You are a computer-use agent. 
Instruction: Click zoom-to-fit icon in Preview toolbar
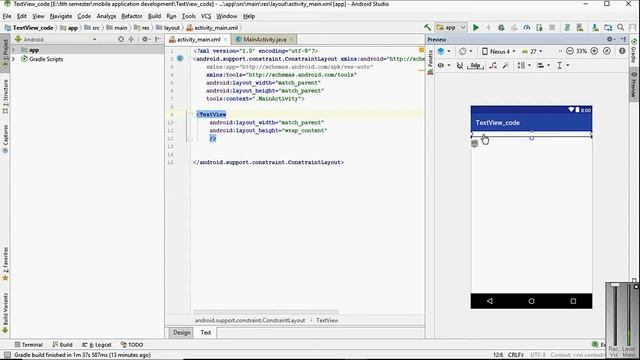point(607,51)
